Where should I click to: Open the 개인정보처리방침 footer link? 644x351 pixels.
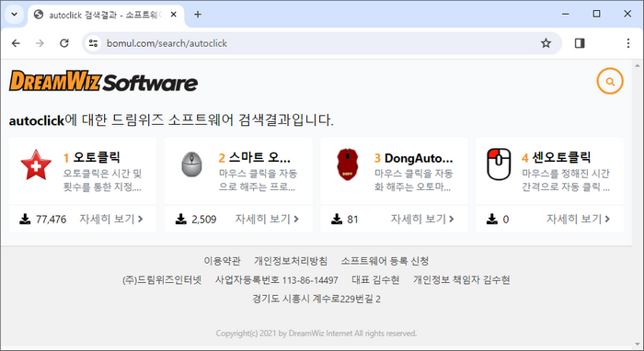click(291, 261)
